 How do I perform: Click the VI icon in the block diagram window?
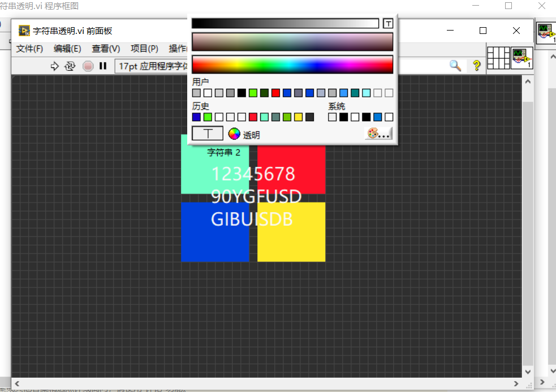click(x=546, y=33)
